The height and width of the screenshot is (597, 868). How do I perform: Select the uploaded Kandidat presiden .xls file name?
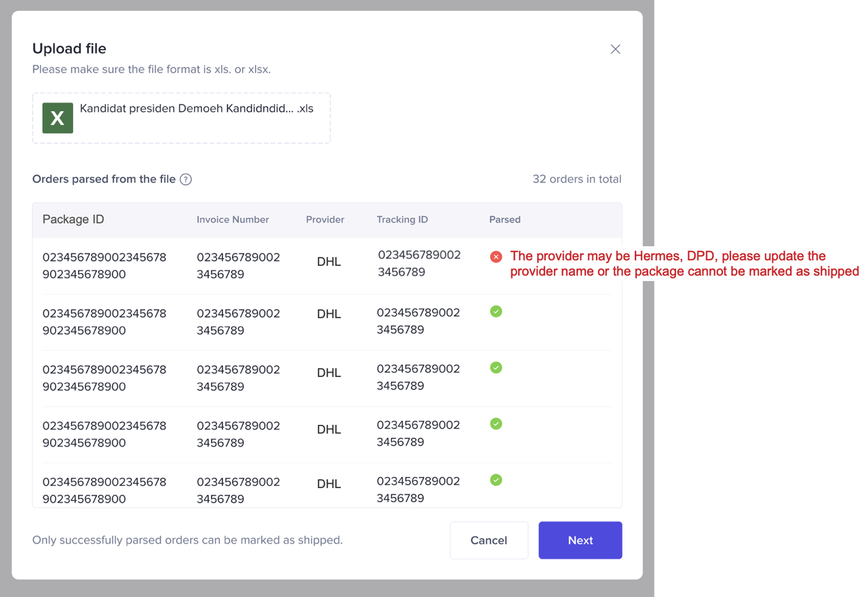point(197,108)
